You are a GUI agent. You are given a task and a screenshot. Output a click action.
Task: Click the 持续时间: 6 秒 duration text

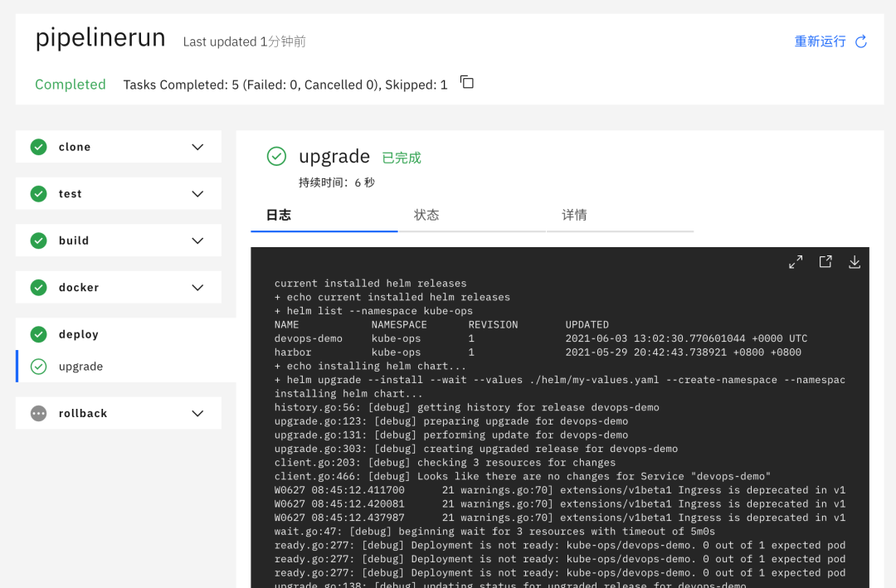click(x=337, y=182)
